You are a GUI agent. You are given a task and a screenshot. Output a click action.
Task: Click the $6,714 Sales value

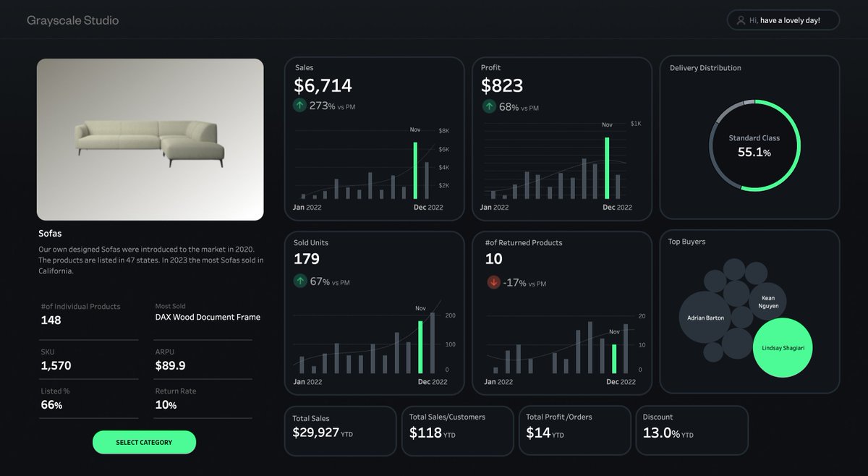(x=323, y=85)
